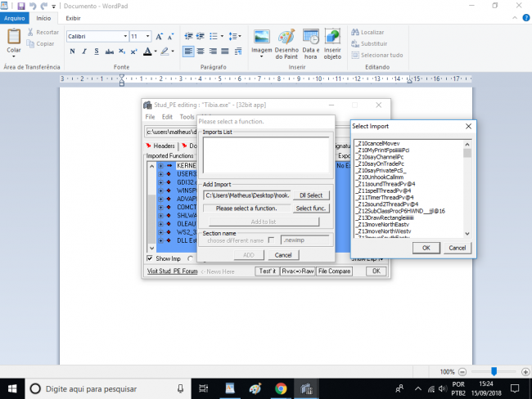Screen dimensions: 532x399
Task: Click the Colar paste icon
Action: [x=14, y=36]
